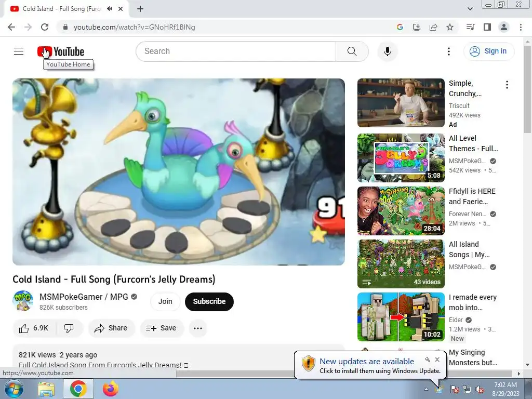Open All Level Themes video thumbnail
Image resolution: width=532 pixels, height=399 pixels.
[x=401, y=158]
